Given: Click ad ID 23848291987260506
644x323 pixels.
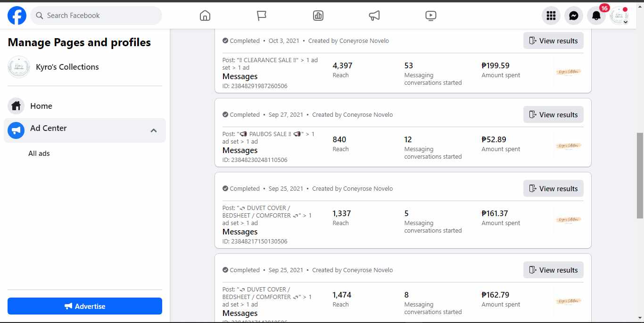Looking at the screenshot, I should coord(255,86).
